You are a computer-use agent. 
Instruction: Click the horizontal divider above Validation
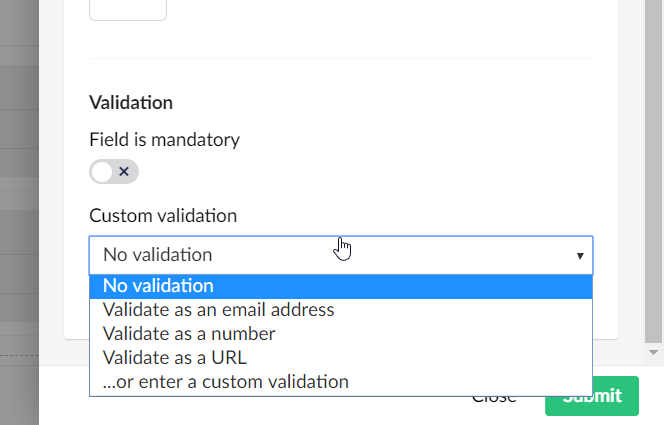tap(341, 58)
